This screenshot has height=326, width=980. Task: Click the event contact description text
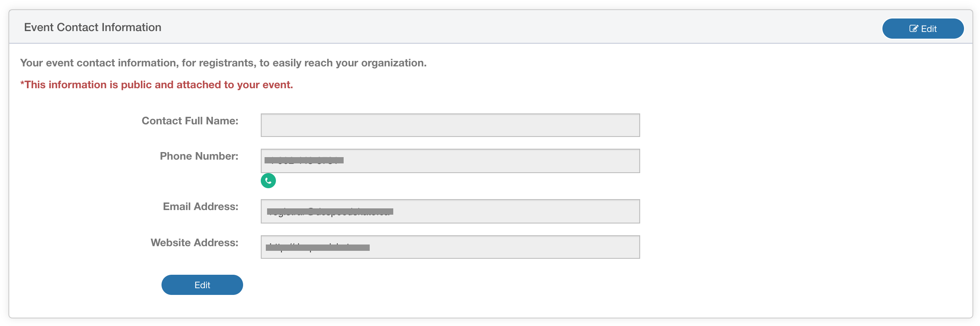click(223, 63)
